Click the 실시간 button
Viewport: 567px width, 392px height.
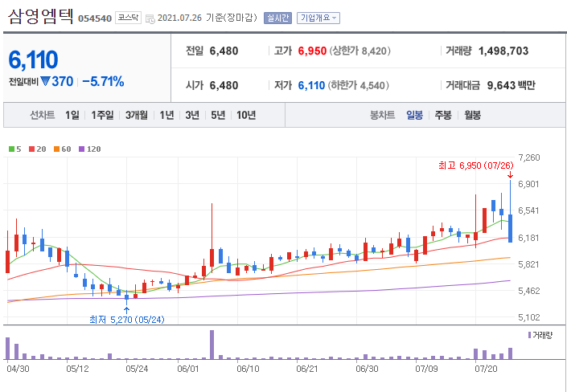pyautogui.click(x=277, y=18)
